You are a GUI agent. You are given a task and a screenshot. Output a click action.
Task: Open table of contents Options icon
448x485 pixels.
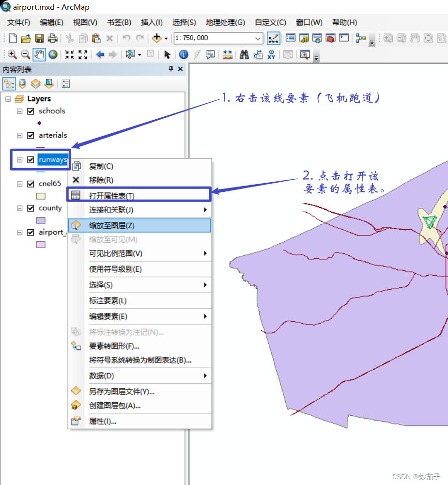tap(65, 84)
